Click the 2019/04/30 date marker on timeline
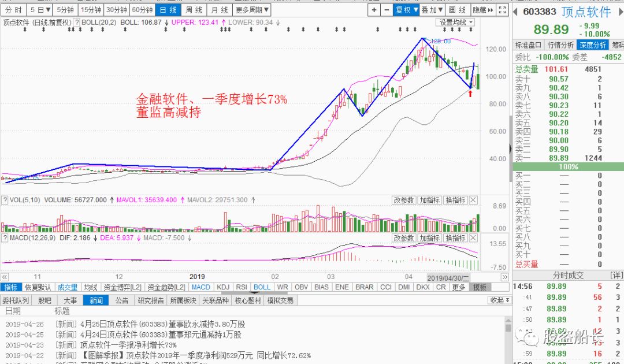This screenshot has width=624, height=364. pos(448,278)
